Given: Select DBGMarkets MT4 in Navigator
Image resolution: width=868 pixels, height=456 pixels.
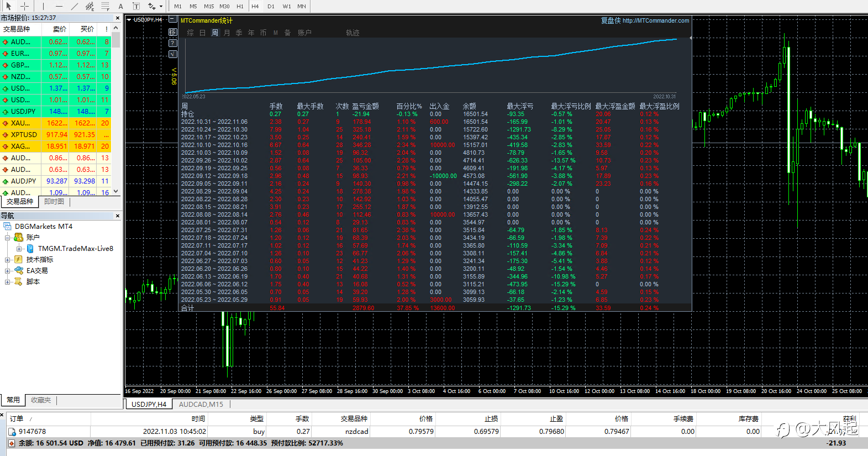Looking at the screenshot, I should click(43, 227).
